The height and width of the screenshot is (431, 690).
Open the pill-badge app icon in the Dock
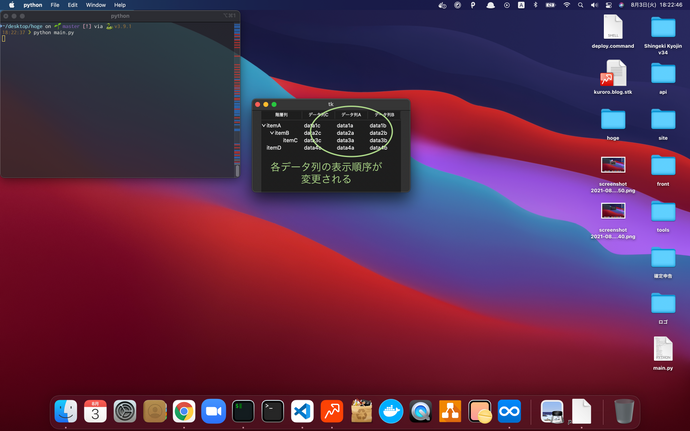click(x=480, y=411)
